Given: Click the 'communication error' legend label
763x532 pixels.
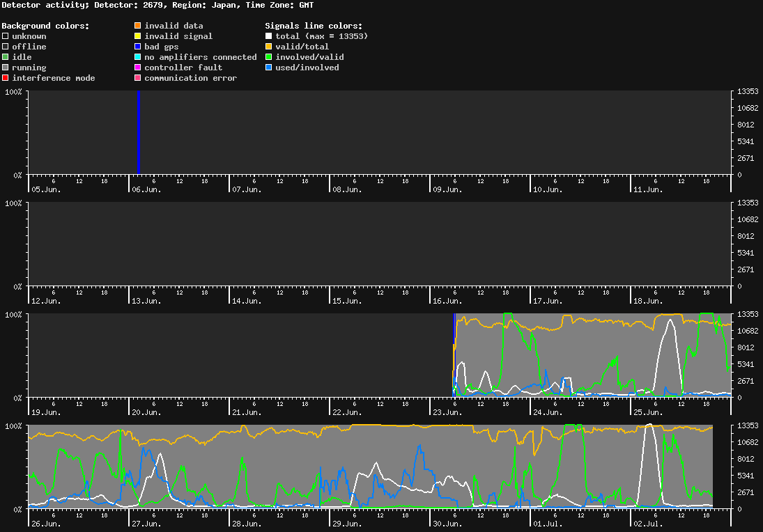Looking at the screenshot, I should [x=191, y=78].
